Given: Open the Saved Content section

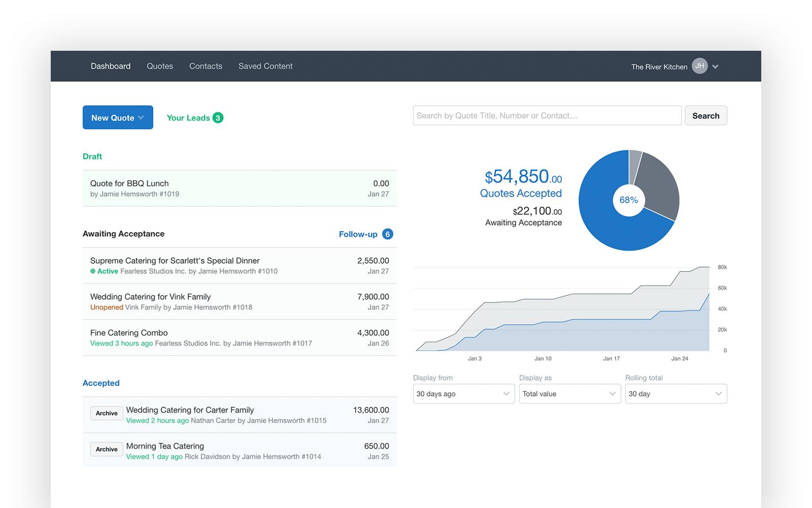Looking at the screenshot, I should pyautogui.click(x=265, y=66).
